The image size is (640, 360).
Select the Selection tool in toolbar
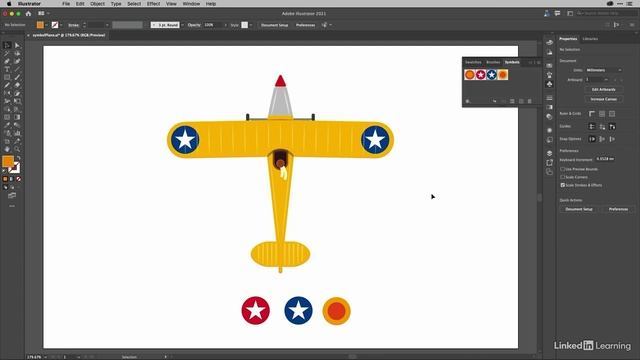click(7, 45)
